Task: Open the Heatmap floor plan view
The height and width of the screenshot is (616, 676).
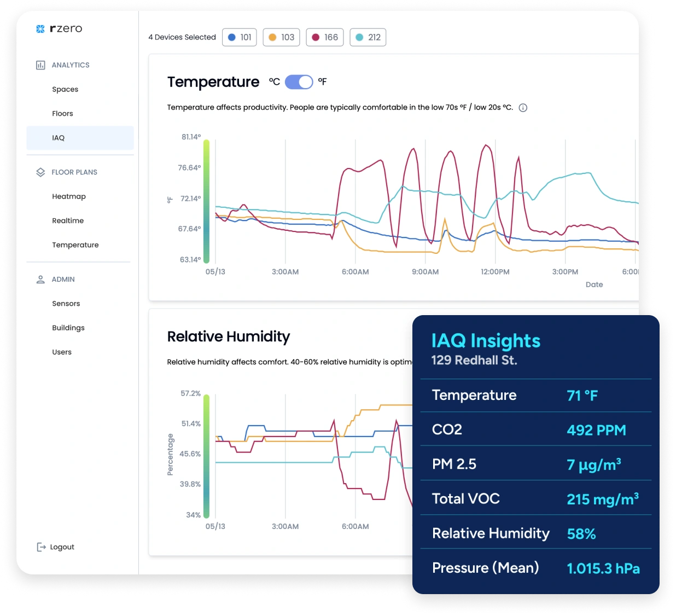Action: point(69,196)
